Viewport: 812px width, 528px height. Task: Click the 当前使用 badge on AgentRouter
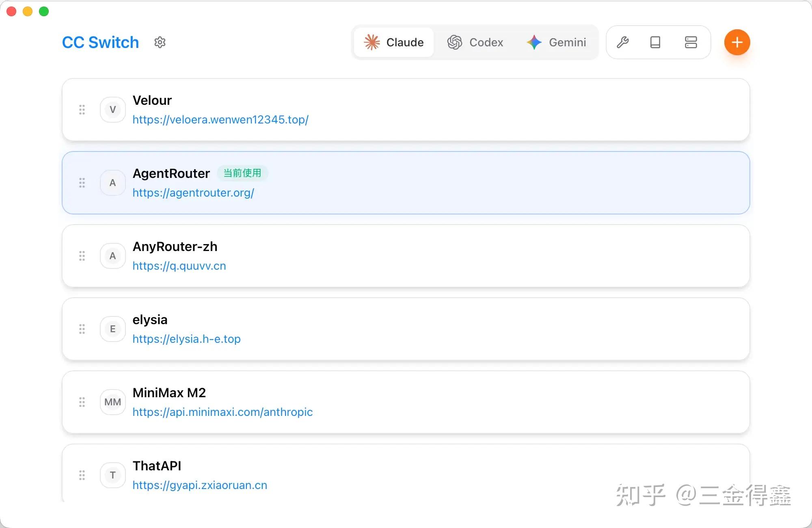(242, 173)
